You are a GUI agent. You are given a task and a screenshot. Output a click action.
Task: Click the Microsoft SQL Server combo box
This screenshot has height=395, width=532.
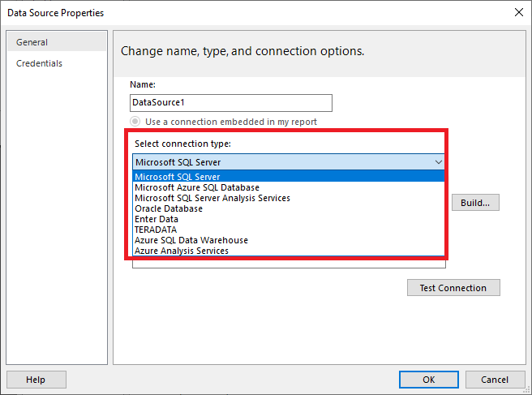pyautogui.click(x=289, y=162)
